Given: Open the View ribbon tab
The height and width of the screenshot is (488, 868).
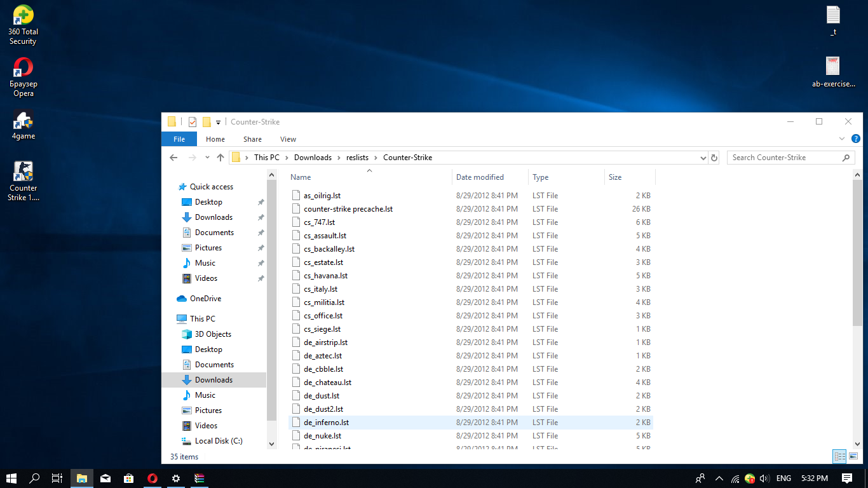Looking at the screenshot, I should tap(288, 139).
